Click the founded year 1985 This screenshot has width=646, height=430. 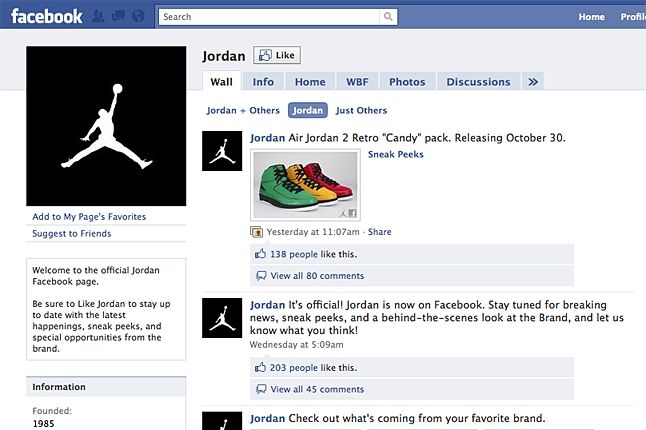point(43,423)
